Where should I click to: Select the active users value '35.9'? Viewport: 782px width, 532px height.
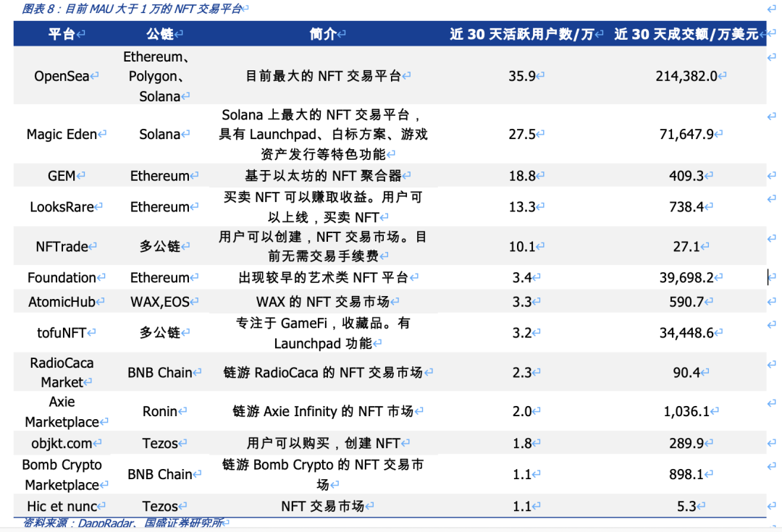[x=522, y=76]
